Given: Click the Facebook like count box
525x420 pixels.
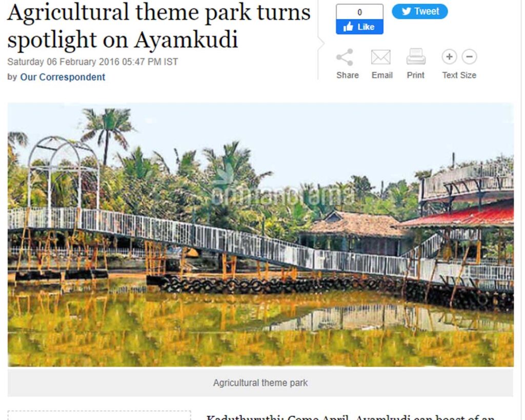Looking at the screenshot, I should (x=359, y=12).
